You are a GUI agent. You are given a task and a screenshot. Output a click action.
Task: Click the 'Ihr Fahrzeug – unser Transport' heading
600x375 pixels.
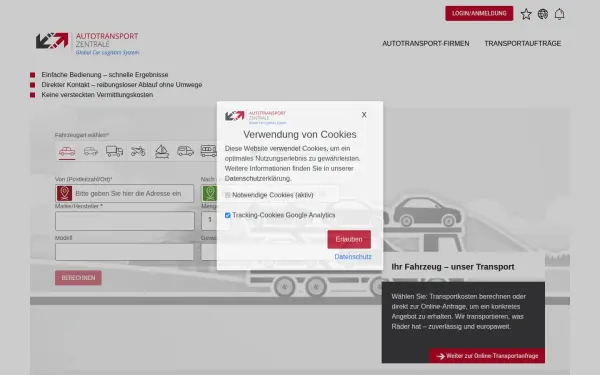[453, 267]
